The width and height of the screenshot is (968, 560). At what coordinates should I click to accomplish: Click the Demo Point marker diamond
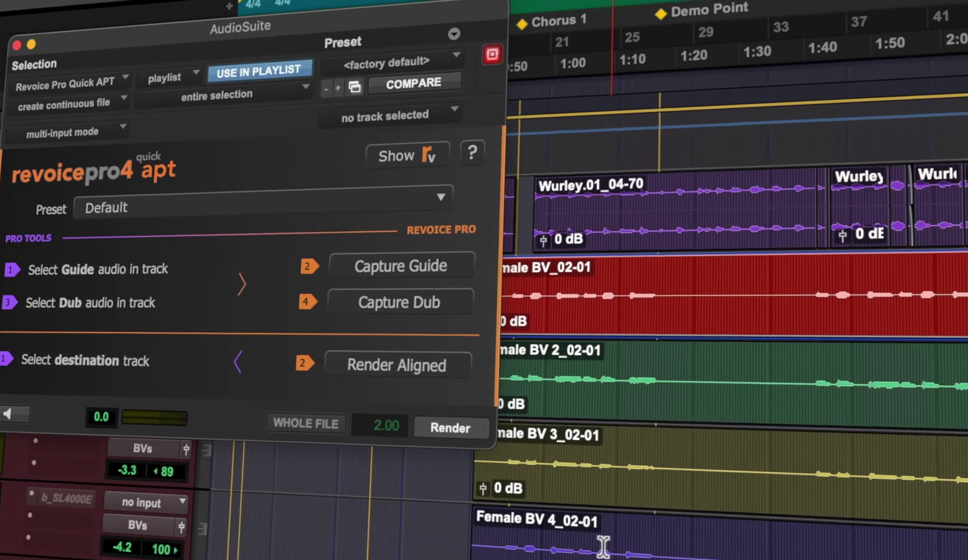click(661, 14)
